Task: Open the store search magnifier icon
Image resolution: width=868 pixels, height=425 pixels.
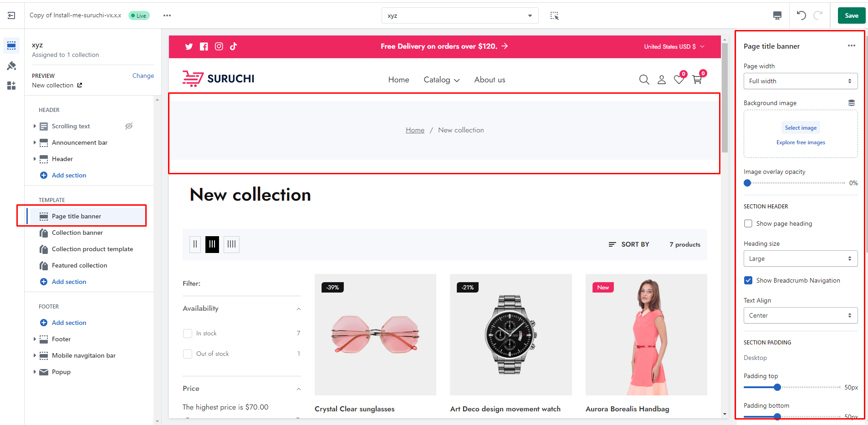Action: click(x=644, y=80)
